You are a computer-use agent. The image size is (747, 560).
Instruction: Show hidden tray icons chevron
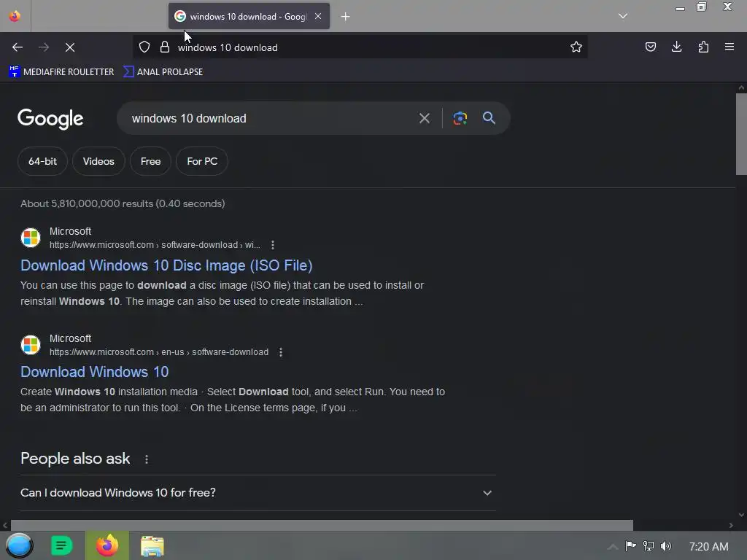[613, 547]
